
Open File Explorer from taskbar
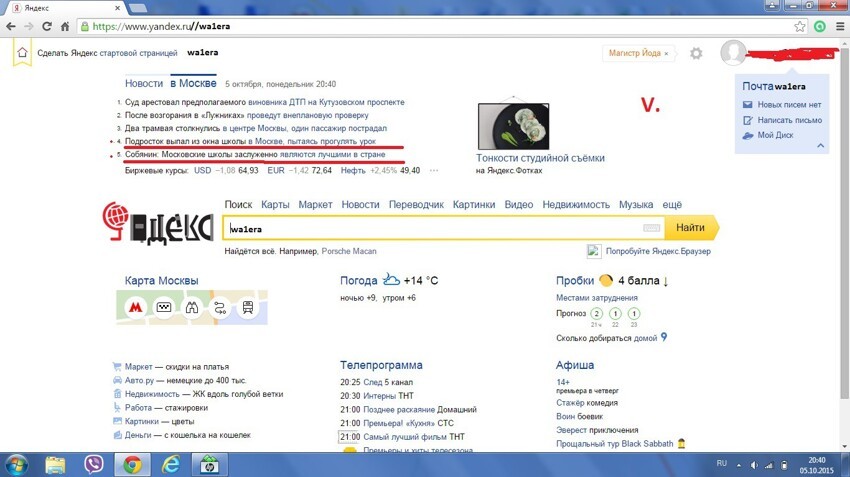[x=55, y=465]
